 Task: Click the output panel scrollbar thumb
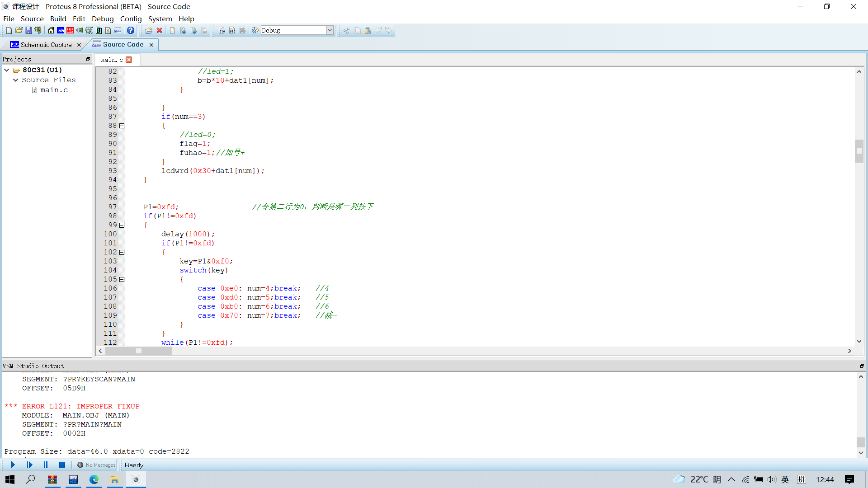pyautogui.click(x=861, y=442)
